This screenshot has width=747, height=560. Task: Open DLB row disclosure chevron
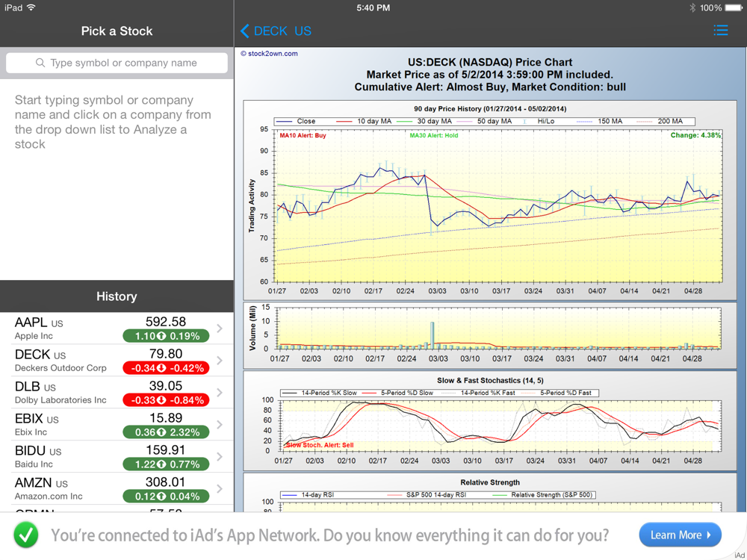tap(220, 393)
